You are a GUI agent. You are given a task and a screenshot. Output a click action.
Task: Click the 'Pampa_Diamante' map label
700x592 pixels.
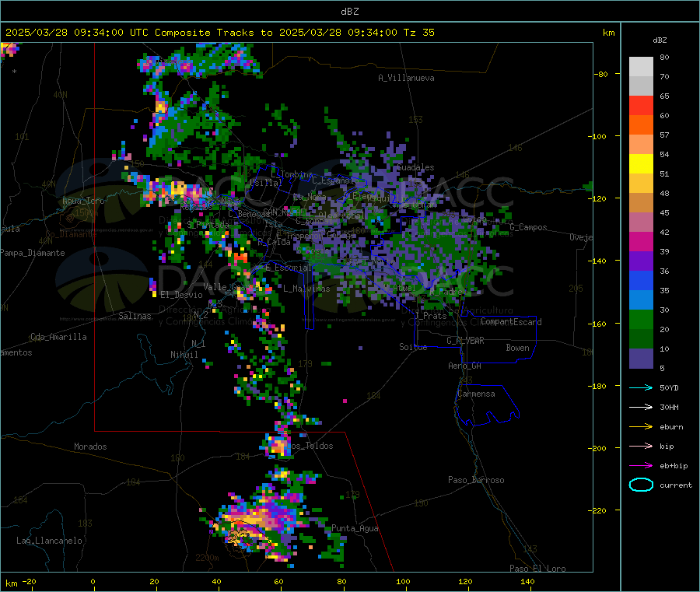pyautogui.click(x=33, y=253)
